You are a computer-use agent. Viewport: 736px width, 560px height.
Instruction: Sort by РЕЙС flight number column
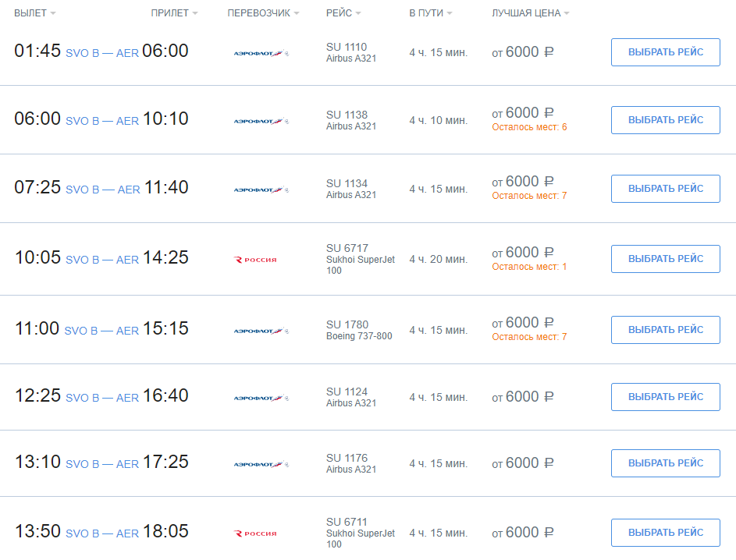343,13
